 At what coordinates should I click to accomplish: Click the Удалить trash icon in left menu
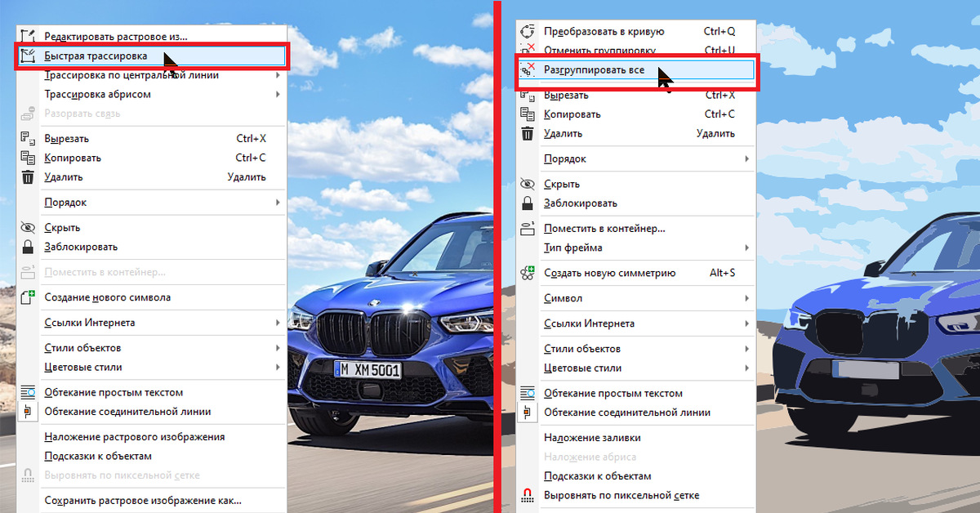pyautogui.click(x=29, y=177)
